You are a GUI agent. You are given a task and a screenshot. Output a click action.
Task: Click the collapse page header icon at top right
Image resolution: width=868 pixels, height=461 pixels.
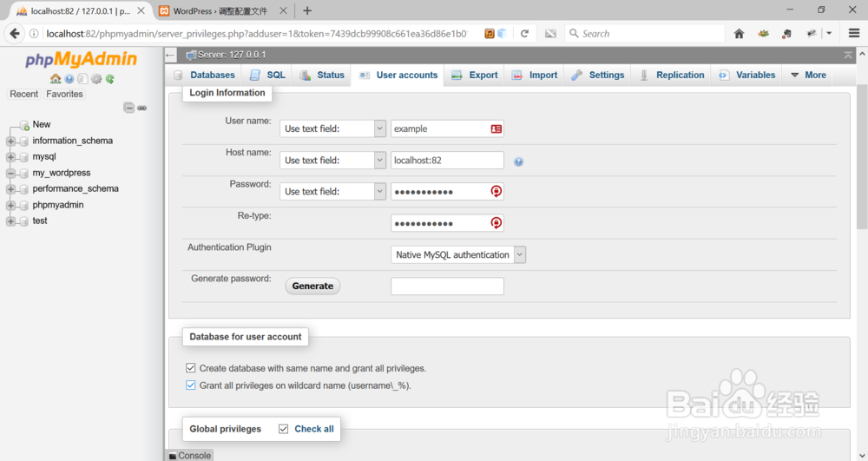pos(848,55)
